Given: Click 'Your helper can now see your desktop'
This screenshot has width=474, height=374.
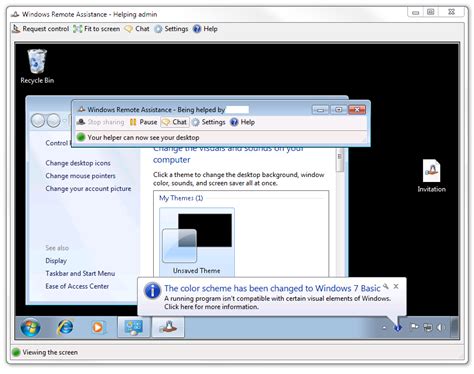Looking at the screenshot, I should [143, 137].
